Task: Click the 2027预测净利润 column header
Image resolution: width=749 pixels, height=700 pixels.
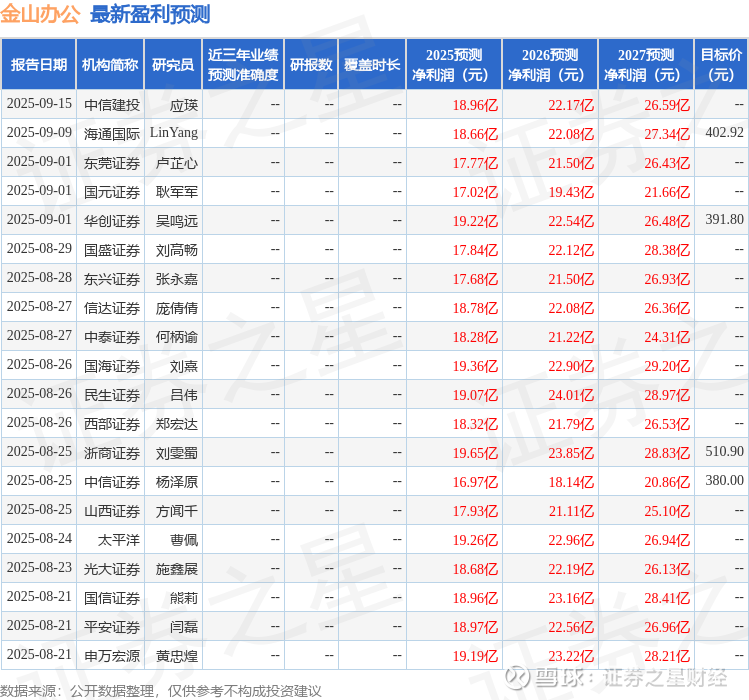Action: [646, 65]
